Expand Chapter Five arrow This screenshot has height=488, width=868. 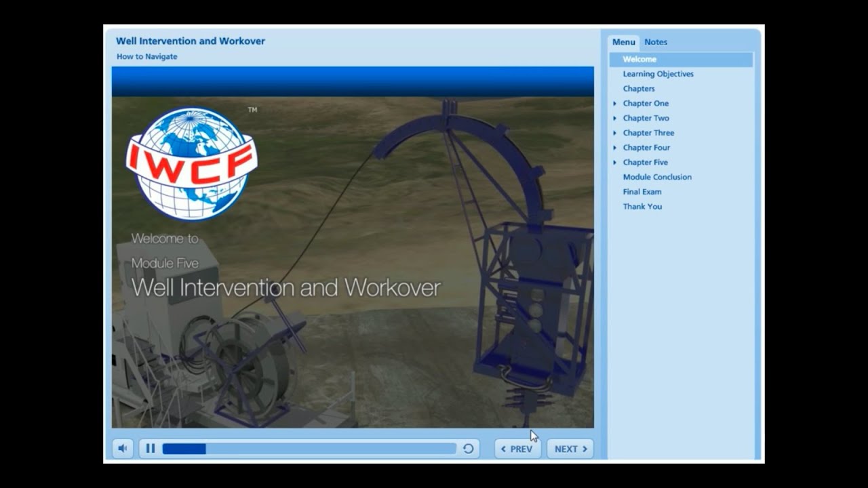click(615, 163)
